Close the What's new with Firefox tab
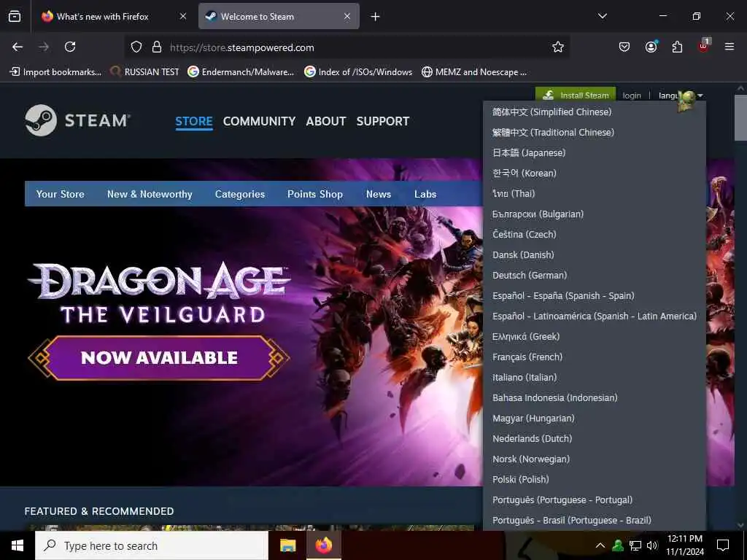The image size is (747, 560). (x=183, y=16)
